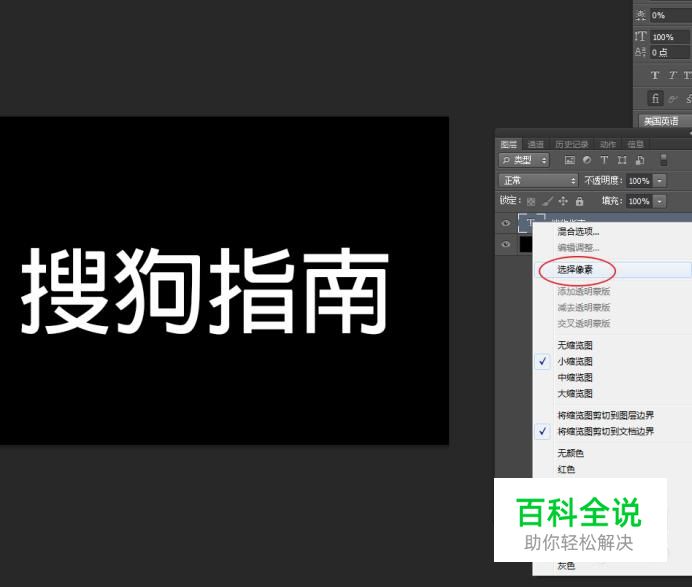Click the smart object filter icon
Image resolution: width=692 pixels, height=587 pixels.
point(640,160)
